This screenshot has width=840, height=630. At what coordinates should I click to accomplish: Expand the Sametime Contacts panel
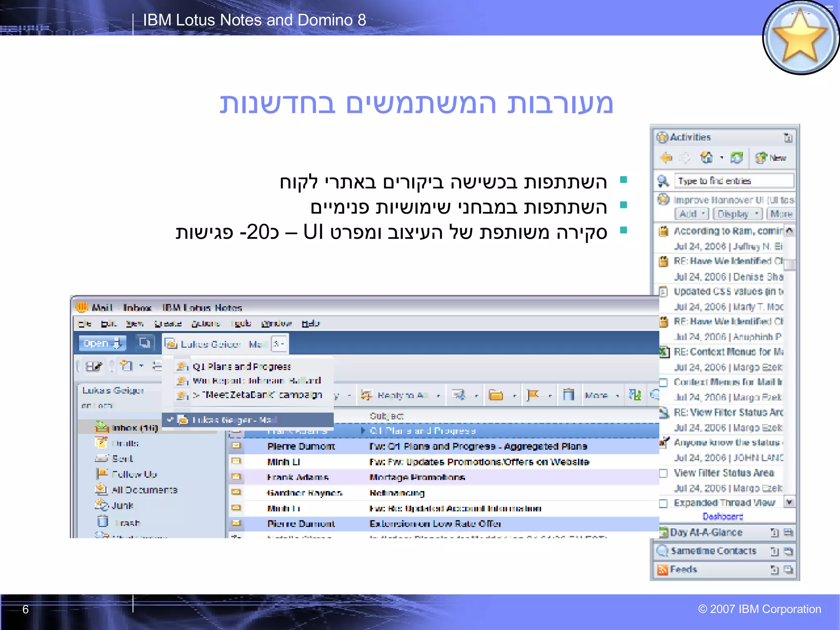coord(713,551)
